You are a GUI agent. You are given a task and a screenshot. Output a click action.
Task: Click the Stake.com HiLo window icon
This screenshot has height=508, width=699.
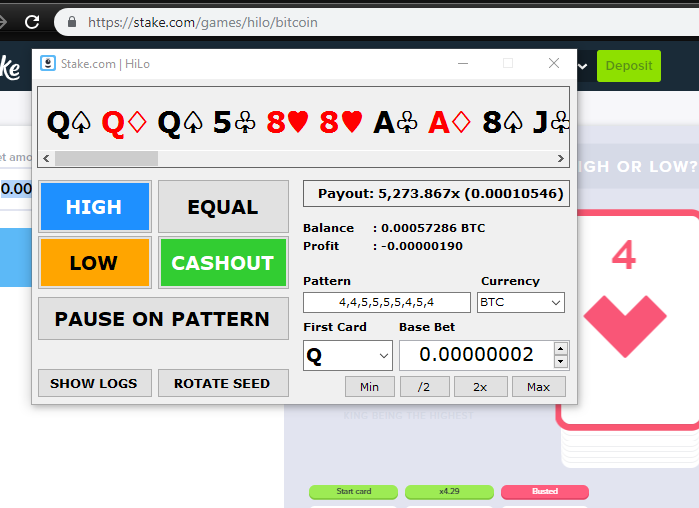[x=48, y=64]
